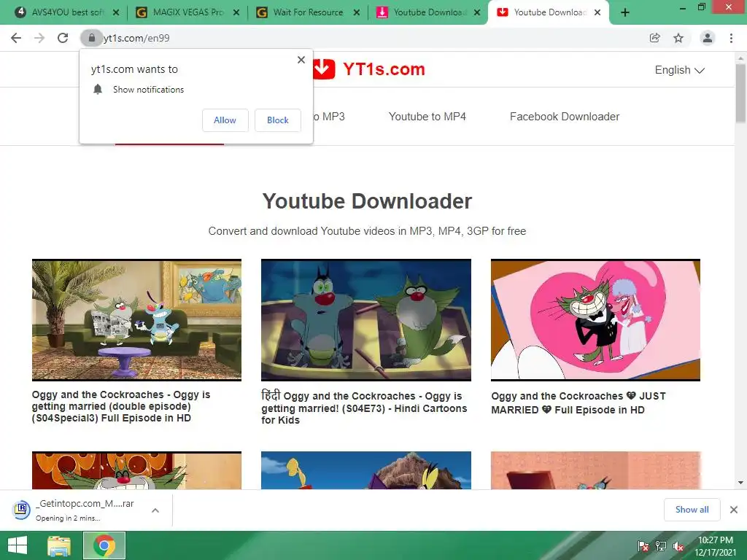Open the Chrome three-dot menu
The height and width of the screenshot is (560, 747).
[x=731, y=38]
